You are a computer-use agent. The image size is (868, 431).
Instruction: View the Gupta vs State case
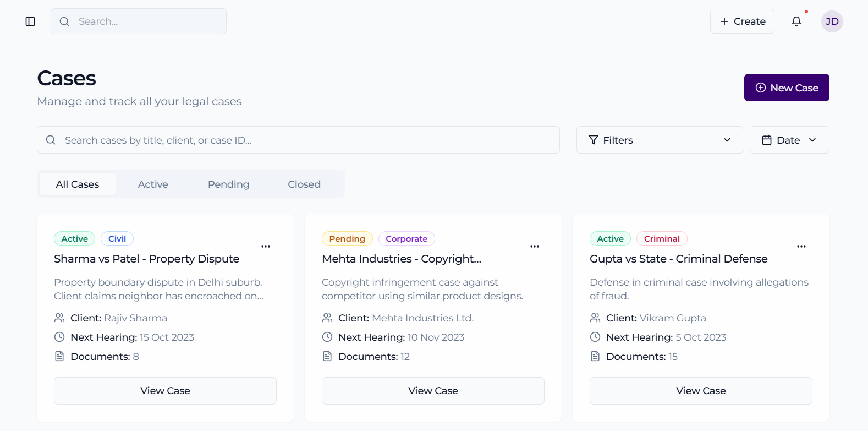(700, 391)
